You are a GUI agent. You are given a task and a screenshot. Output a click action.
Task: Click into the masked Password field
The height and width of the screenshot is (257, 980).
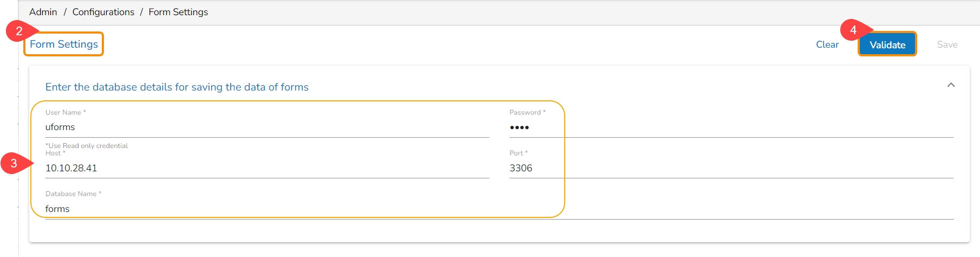point(731,127)
